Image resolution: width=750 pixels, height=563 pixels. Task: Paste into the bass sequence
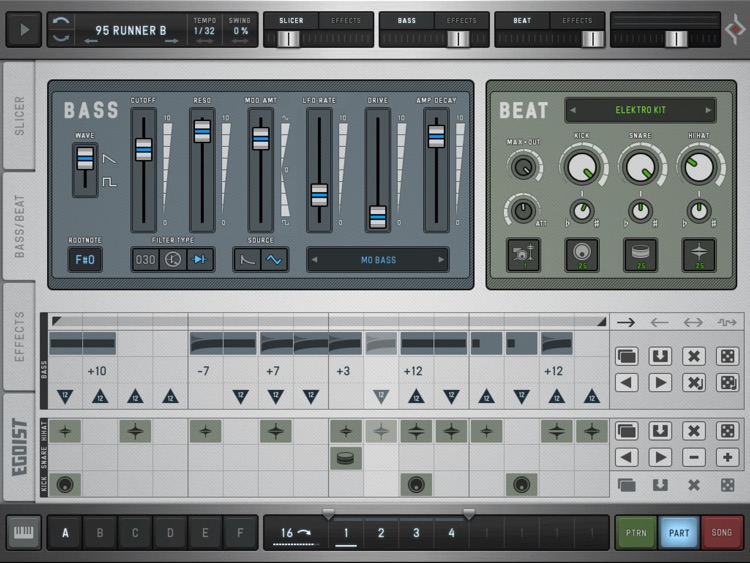(x=660, y=356)
